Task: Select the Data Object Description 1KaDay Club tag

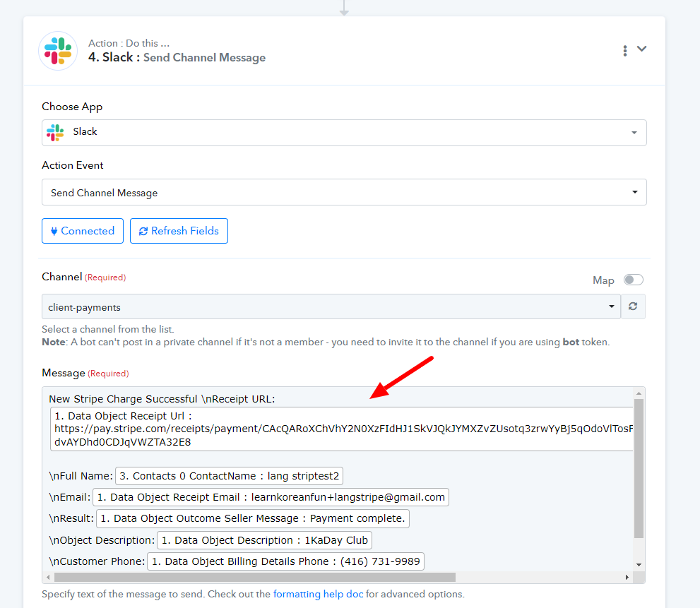Action: click(264, 540)
